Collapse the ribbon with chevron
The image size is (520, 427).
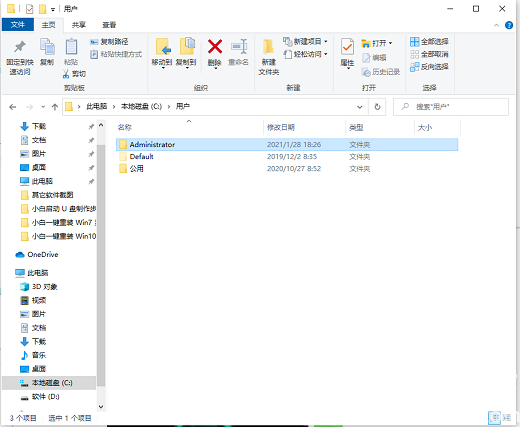point(496,25)
